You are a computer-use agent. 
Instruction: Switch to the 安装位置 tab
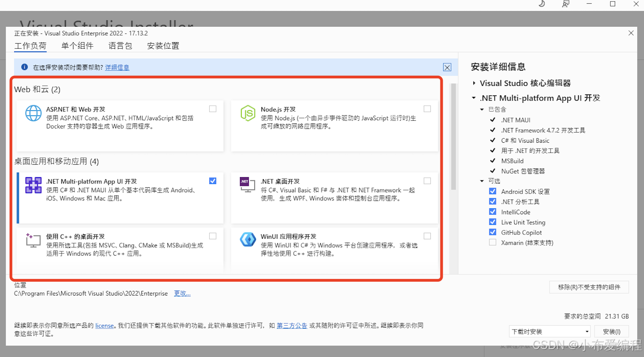(x=163, y=46)
